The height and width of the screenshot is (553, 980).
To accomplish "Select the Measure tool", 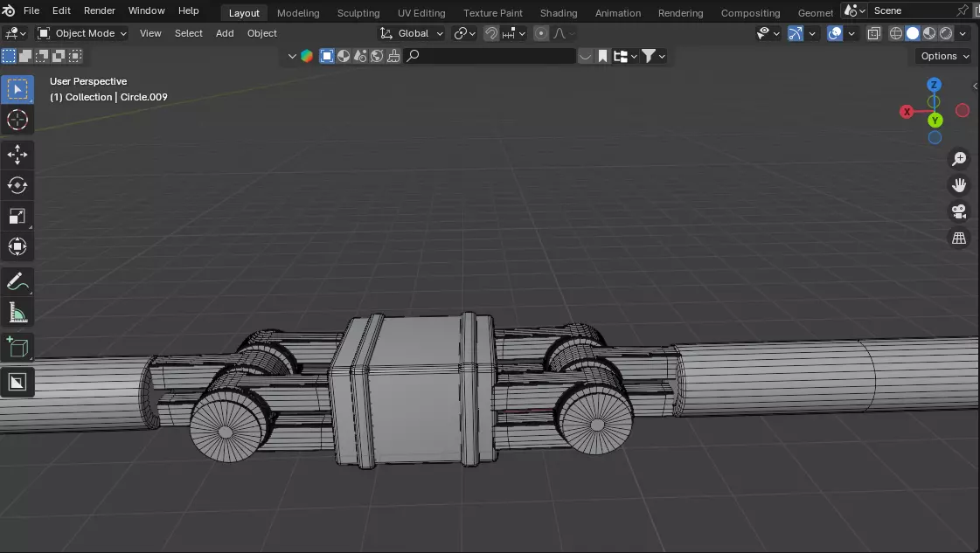I will click(17, 313).
